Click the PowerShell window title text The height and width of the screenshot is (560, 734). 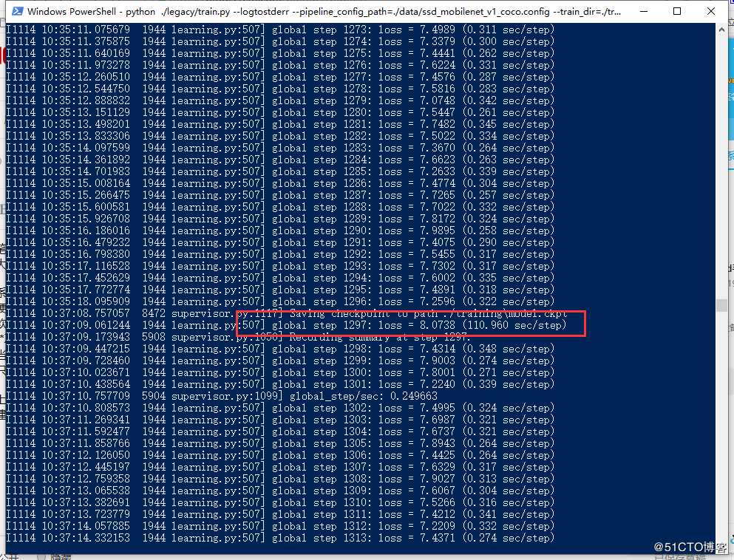pos(324,11)
